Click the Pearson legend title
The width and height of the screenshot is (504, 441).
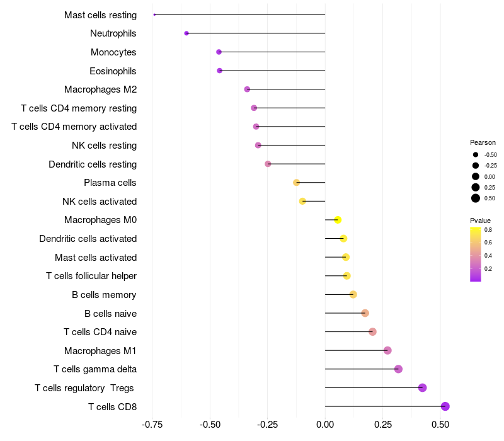[483, 142]
